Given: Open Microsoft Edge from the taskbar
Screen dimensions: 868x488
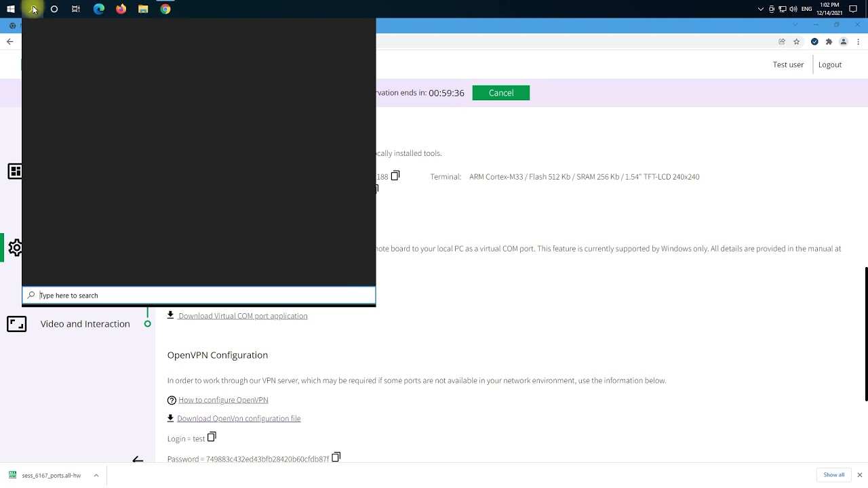Looking at the screenshot, I should [99, 9].
